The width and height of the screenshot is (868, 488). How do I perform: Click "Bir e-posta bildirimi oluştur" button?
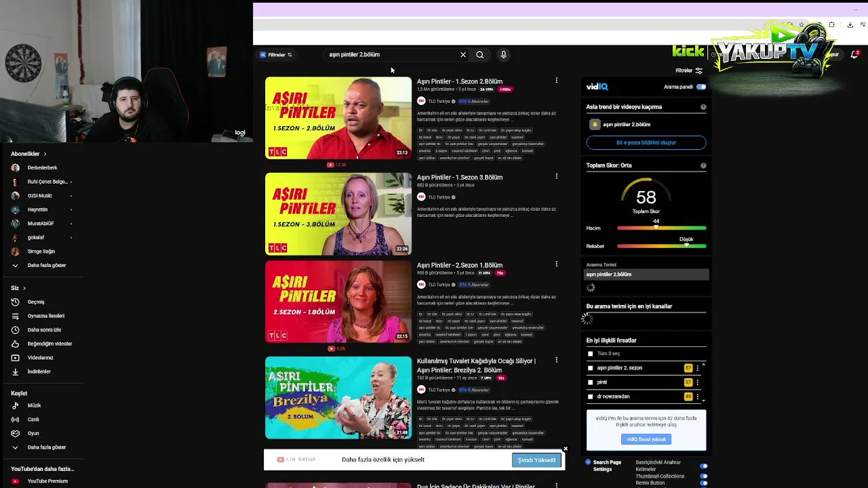click(x=646, y=143)
